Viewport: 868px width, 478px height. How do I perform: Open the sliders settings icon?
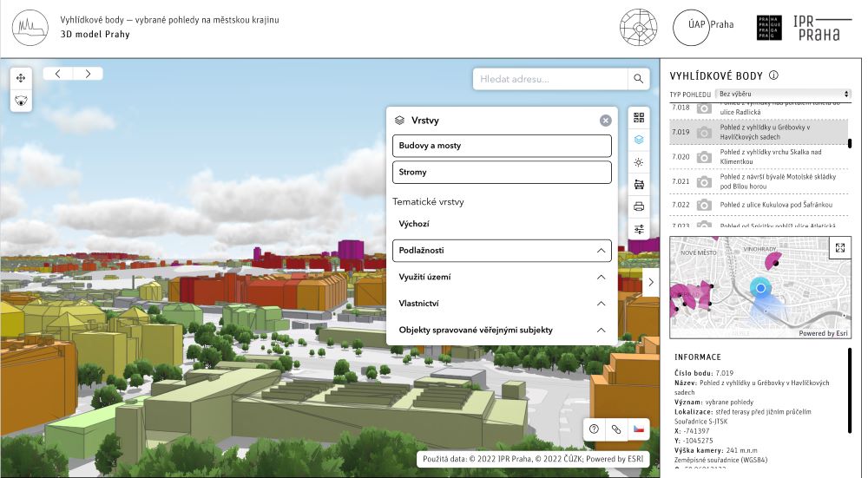click(640, 229)
